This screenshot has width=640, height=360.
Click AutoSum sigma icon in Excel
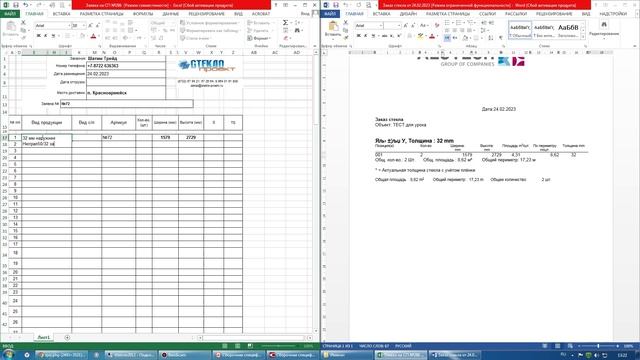tap(285, 23)
